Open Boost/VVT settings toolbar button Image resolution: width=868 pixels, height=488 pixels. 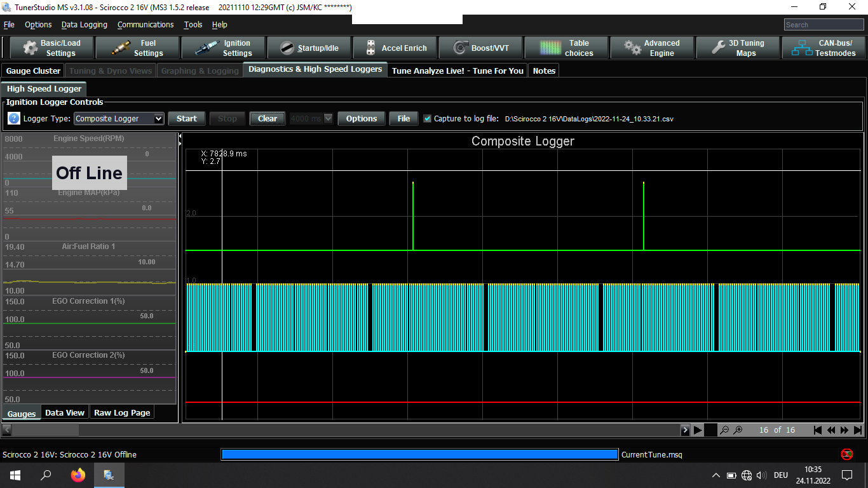point(481,48)
